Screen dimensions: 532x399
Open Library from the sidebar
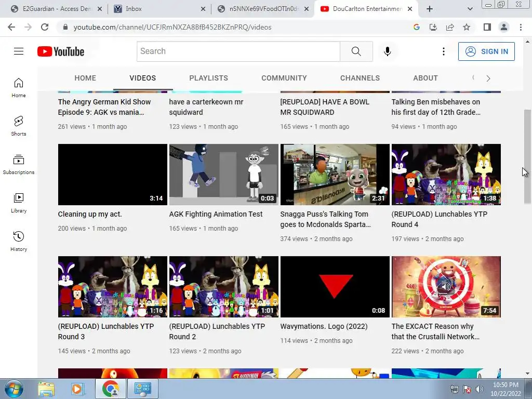[x=19, y=203]
